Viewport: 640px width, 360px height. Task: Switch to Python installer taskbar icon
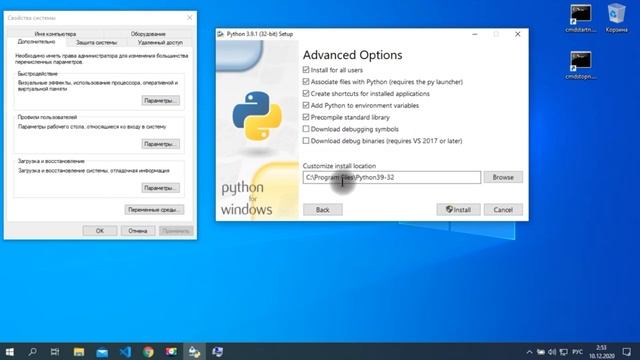point(194,351)
